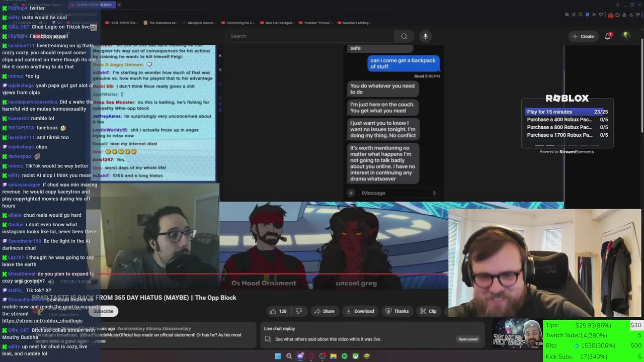This screenshot has height=362, width=644.
Task: Open the 'Markiplier respon...' bookmark
Action: [x=199, y=23]
